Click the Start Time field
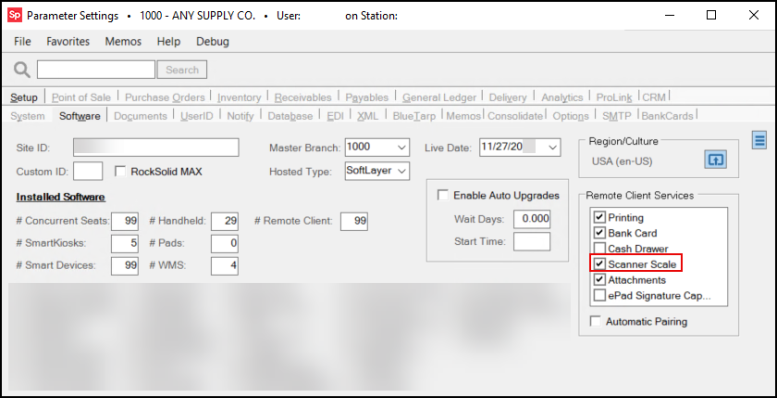 click(532, 242)
